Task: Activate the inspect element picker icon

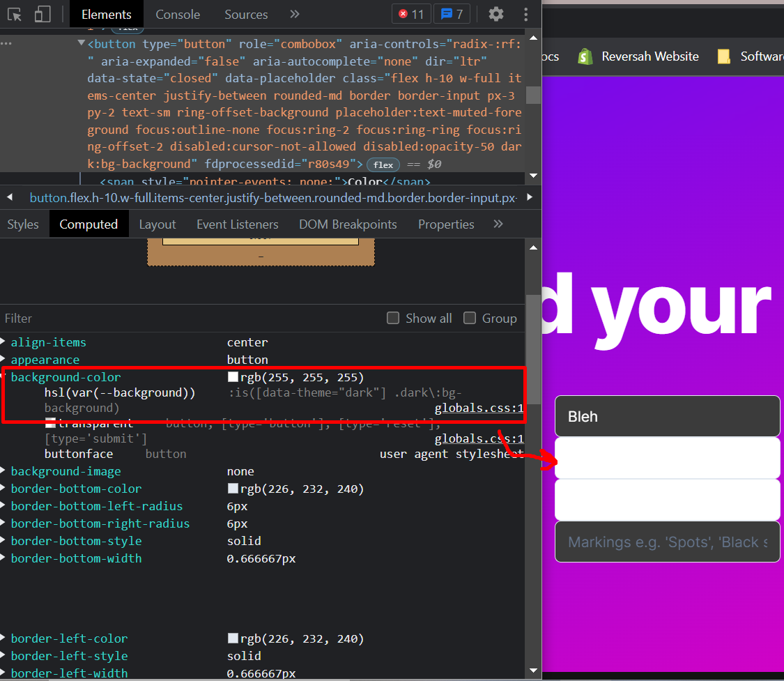Action: point(15,14)
